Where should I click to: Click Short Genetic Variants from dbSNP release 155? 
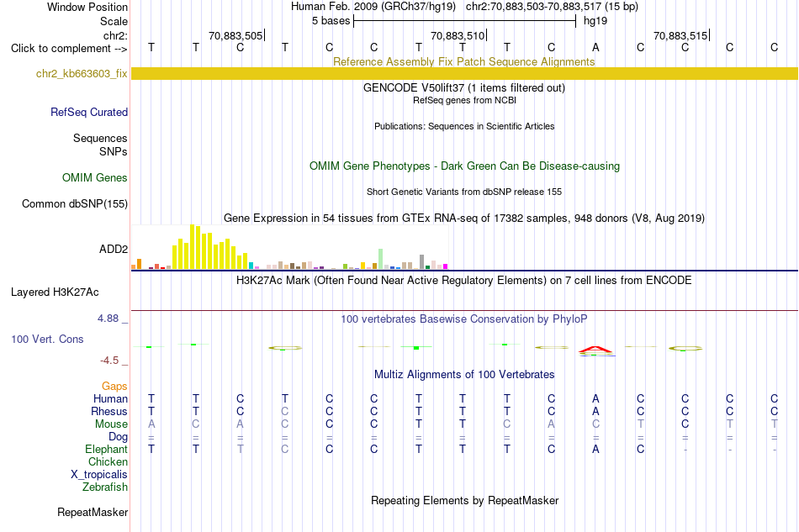point(463,192)
